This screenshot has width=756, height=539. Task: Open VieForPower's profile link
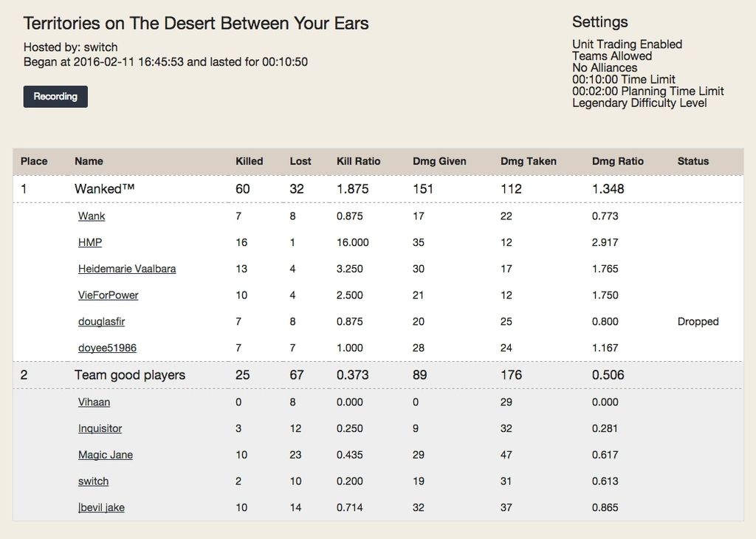tap(108, 295)
